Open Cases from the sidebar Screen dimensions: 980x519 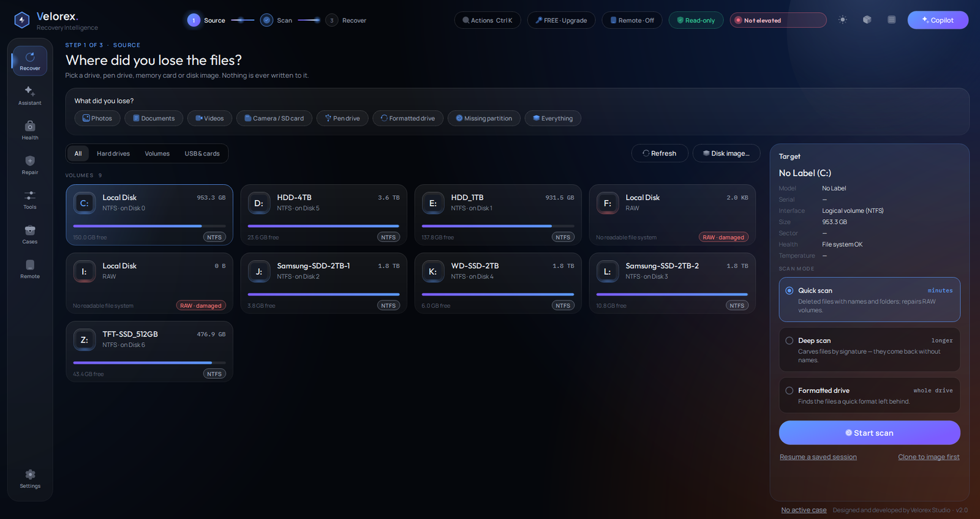(29, 234)
